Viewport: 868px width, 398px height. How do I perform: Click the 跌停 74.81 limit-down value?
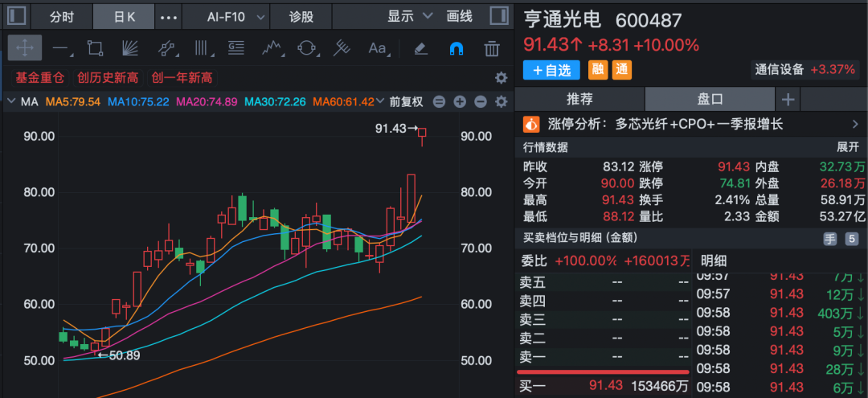pyautogui.click(x=734, y=183)
